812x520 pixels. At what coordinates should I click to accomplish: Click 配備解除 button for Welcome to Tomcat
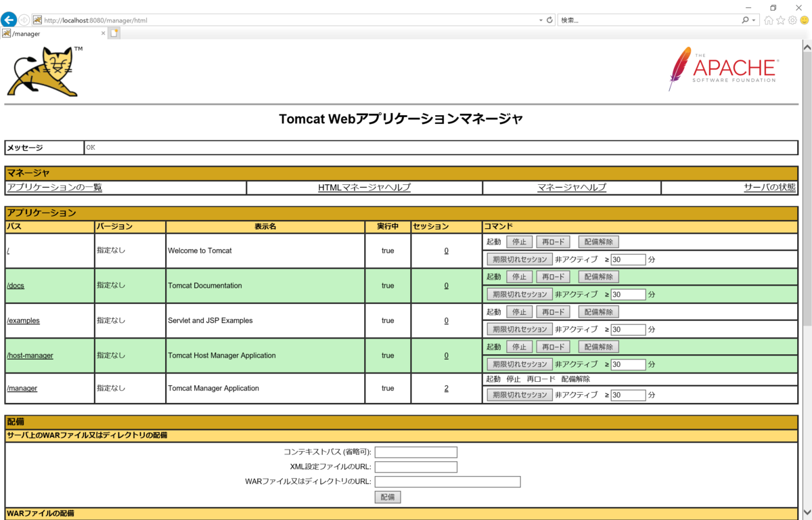click(598, 242)
